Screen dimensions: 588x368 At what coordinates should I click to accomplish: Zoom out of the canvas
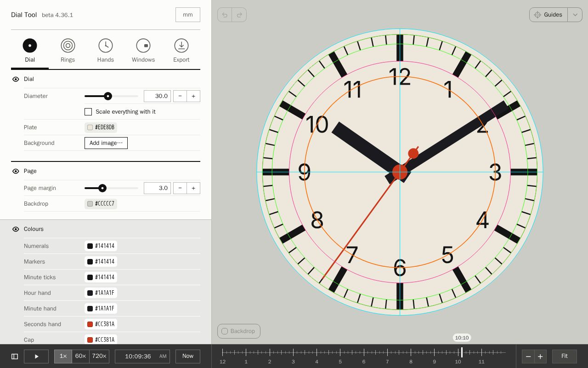528,356
